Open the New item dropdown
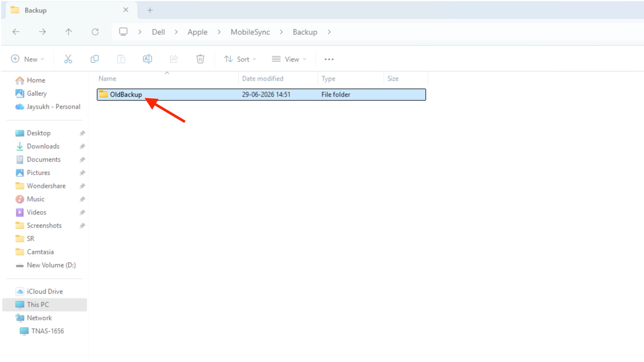Image resolution: width=644 pixels, height=362 pixels. [28, 59]
